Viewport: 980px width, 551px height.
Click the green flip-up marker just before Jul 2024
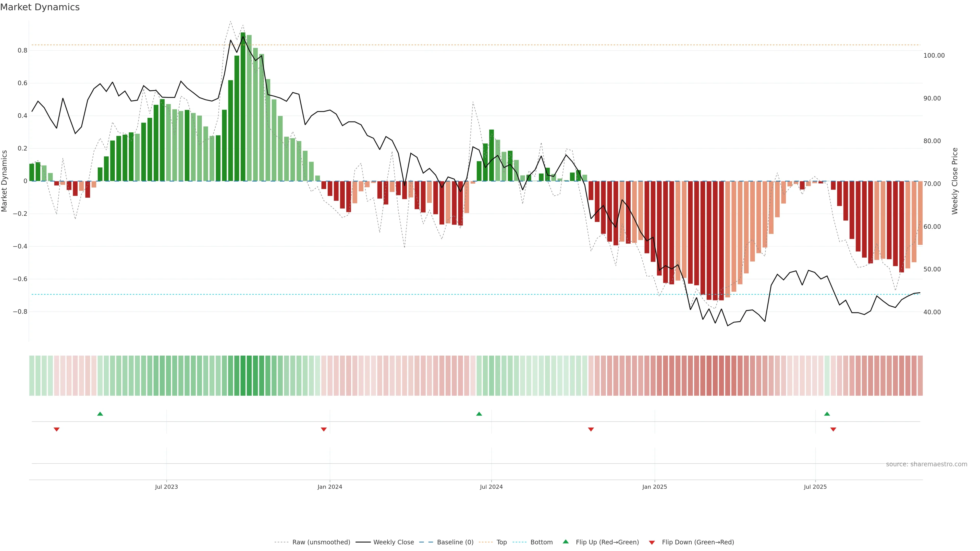(x=479, y=414)
